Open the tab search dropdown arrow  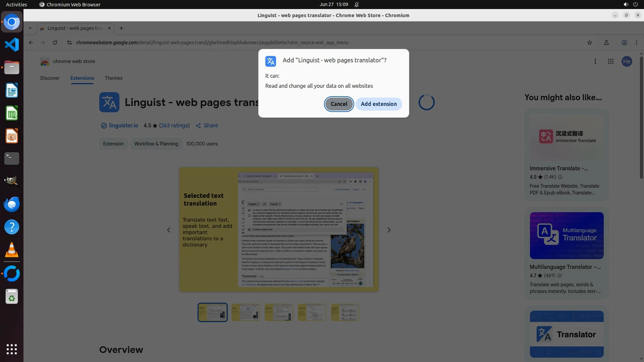click(x=30, y=28)
